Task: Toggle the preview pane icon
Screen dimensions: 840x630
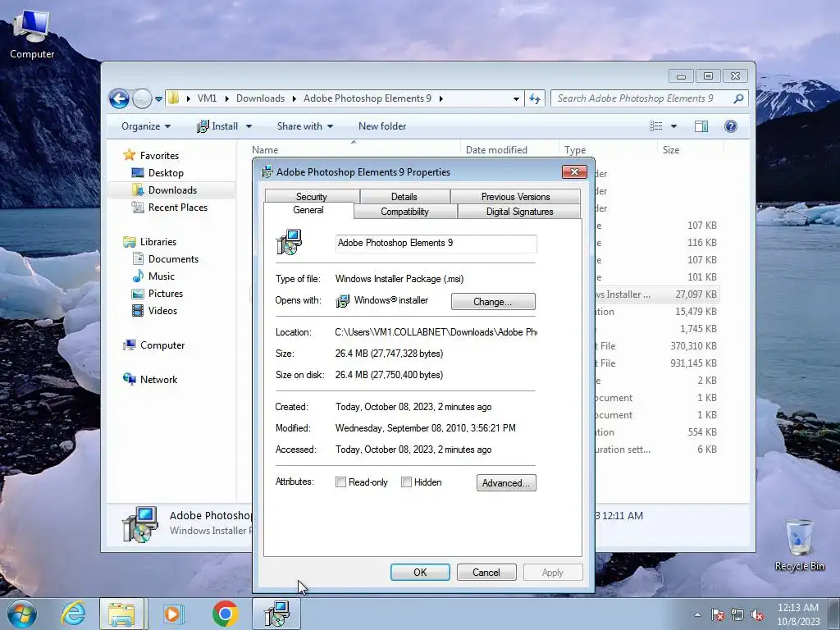Action: click(x=701, y=126)
